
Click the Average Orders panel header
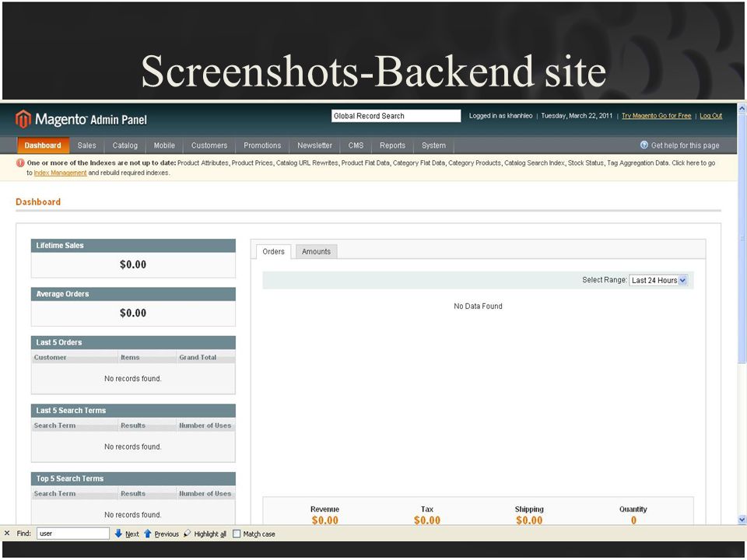(x=133, y=294)
